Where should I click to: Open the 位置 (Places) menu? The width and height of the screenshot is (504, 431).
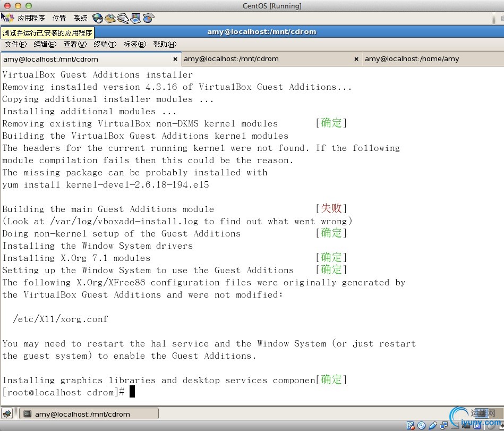(59, 18)
